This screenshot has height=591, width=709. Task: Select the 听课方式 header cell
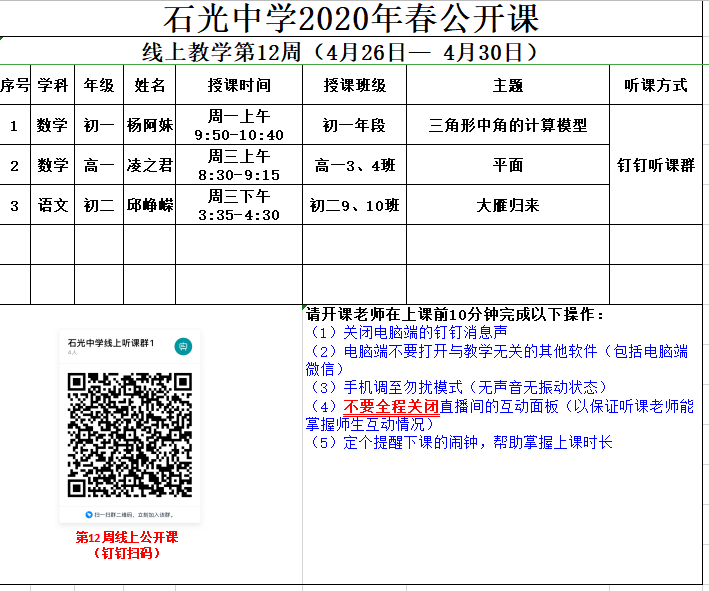(x=655, y=86)
